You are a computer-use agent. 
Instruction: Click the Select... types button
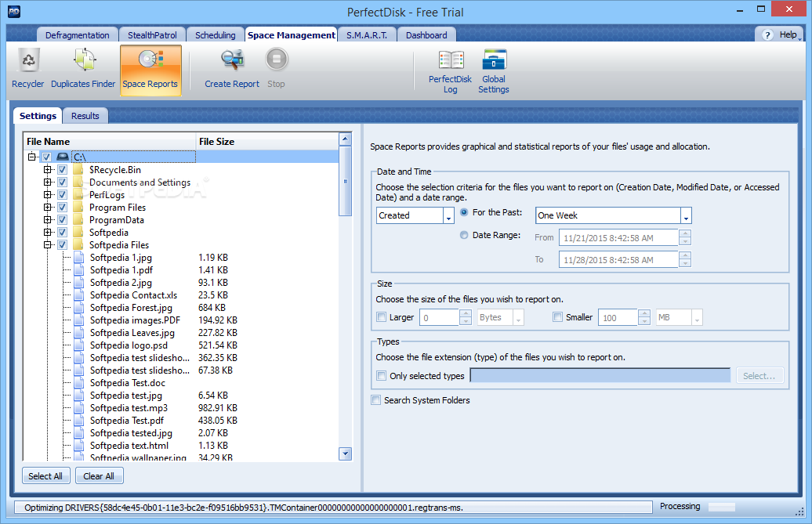(759, 376)
